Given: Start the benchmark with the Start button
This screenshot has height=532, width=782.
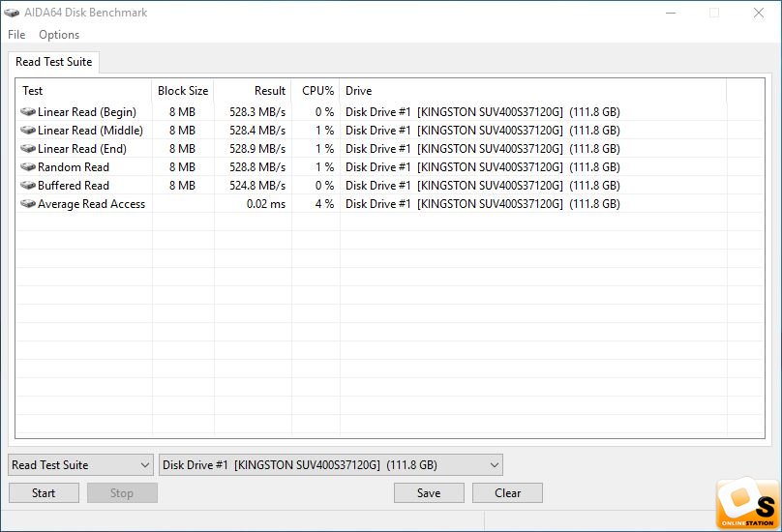Looking at the screenshot, I should [44, 493].
